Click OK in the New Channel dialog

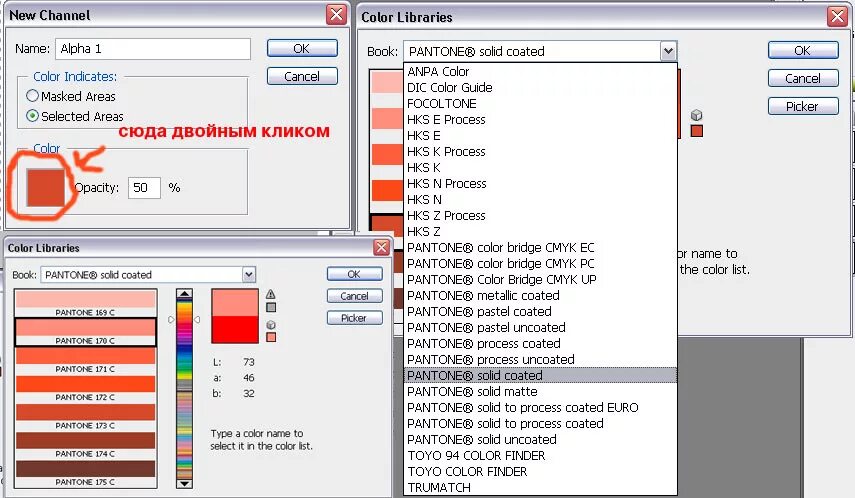[302, 49]
